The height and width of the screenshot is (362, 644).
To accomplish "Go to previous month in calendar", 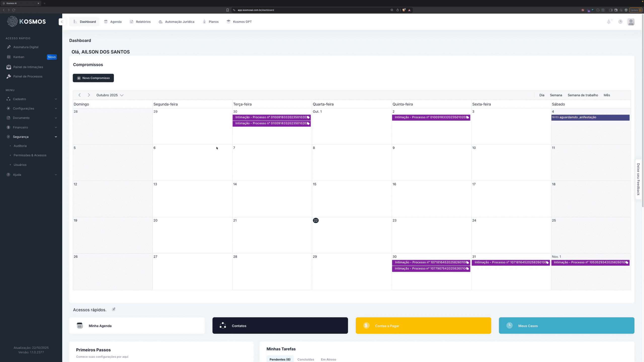I will tap(79, 95).
